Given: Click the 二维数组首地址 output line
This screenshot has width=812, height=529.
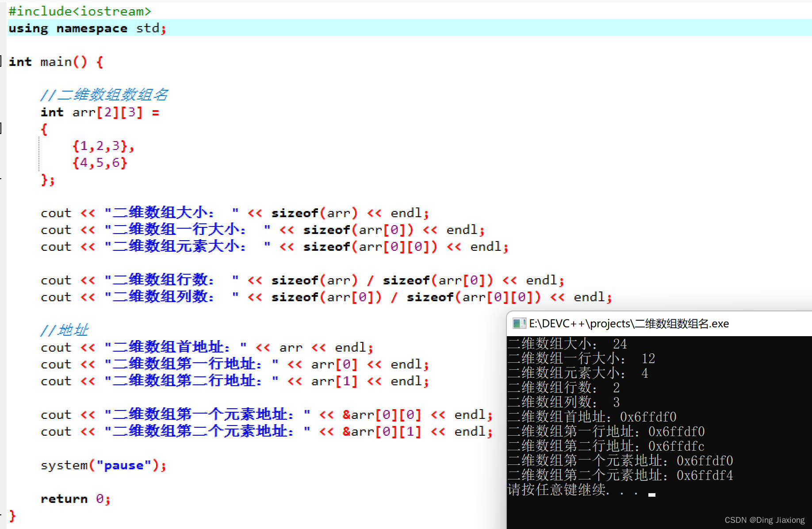Looking at the screenshot, I should point(593,416).
